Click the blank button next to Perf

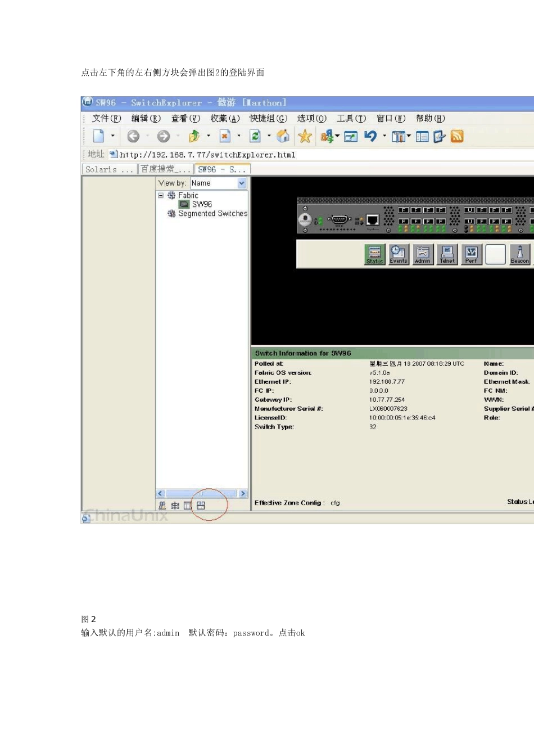tap(496, 254)
